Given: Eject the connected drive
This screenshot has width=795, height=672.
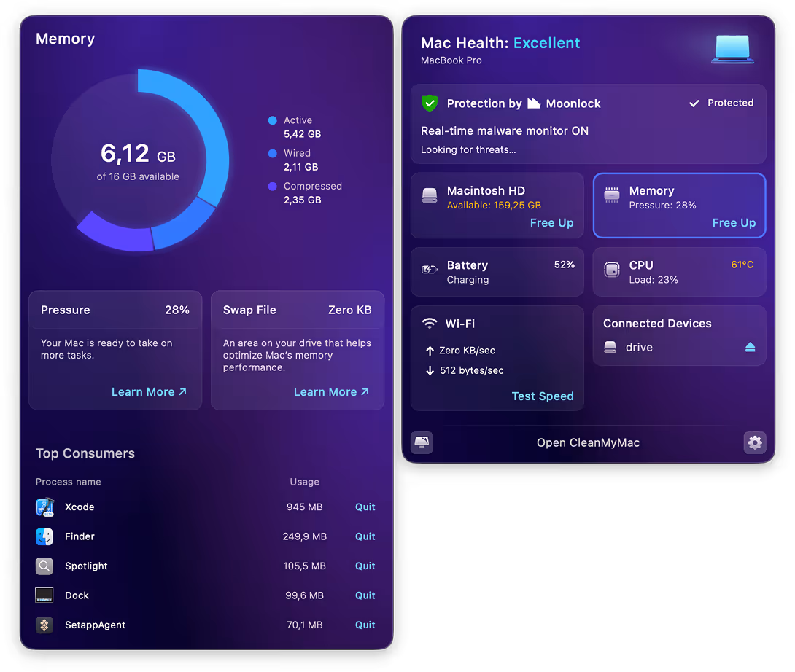Looking at the screenshot, I should coord(751,347).
